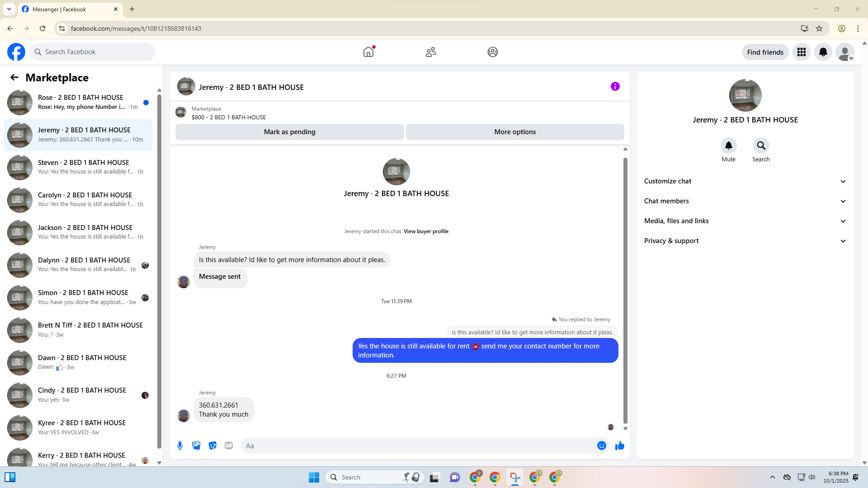Click Jeremy's avatar beside phone number message
This screenshot has width=868, height=488.
click(x=184, y=416)
